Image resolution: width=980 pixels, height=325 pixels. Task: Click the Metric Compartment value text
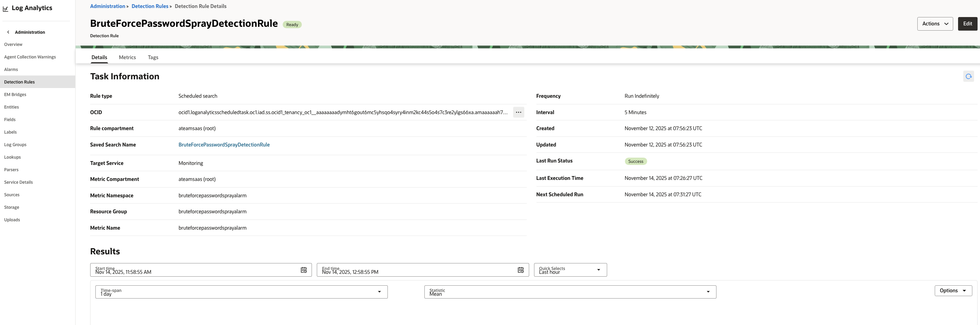click(197, 180)
